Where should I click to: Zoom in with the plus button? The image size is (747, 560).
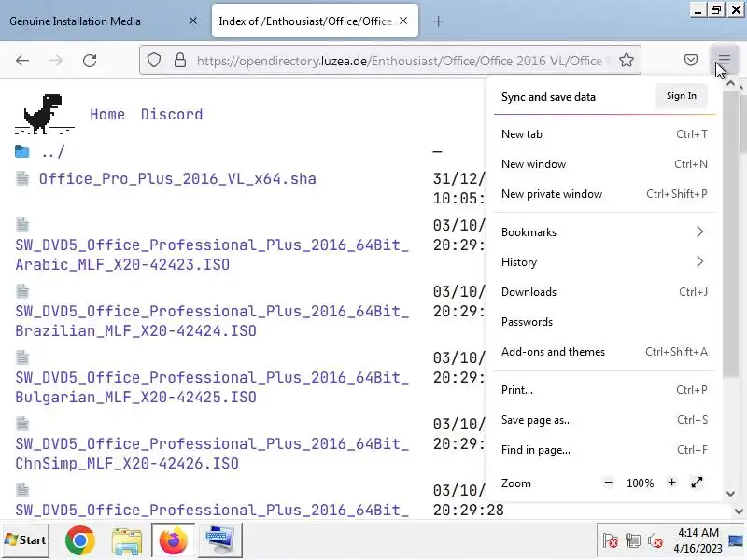671,483
